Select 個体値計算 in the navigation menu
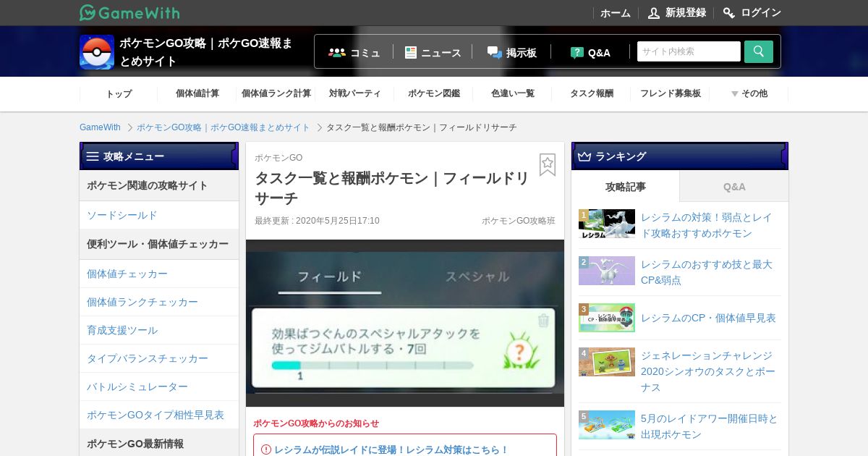This screenshot has height=456, width=868. pos(197,93)
